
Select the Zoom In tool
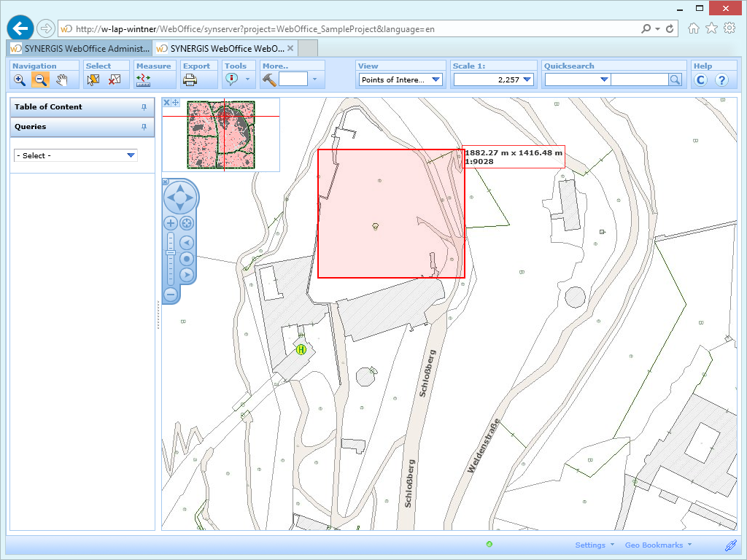(x=19, y=80)
